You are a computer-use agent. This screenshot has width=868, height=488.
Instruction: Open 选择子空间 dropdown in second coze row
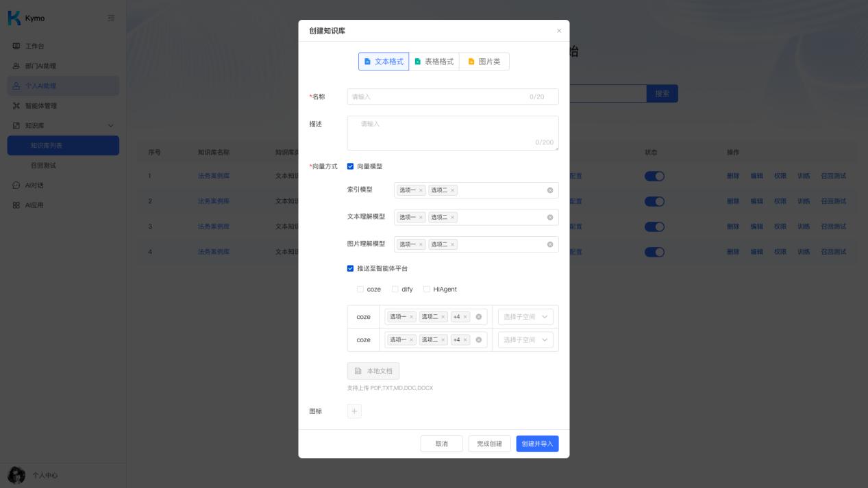tap(525, 339)
